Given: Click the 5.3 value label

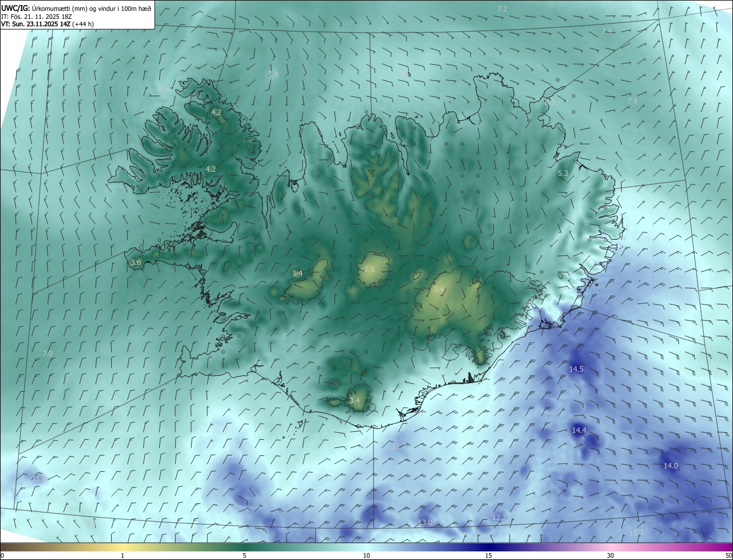Looking at the screenshot, I should (563, 173).
